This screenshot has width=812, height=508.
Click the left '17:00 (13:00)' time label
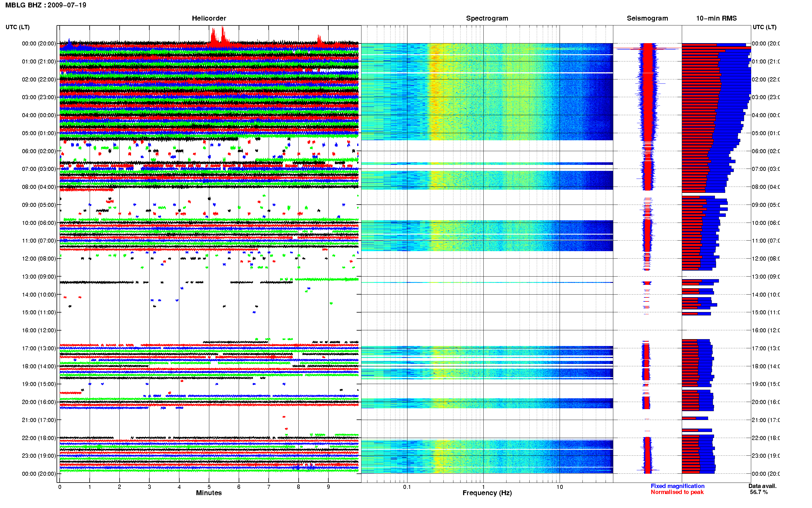[39, 348]
